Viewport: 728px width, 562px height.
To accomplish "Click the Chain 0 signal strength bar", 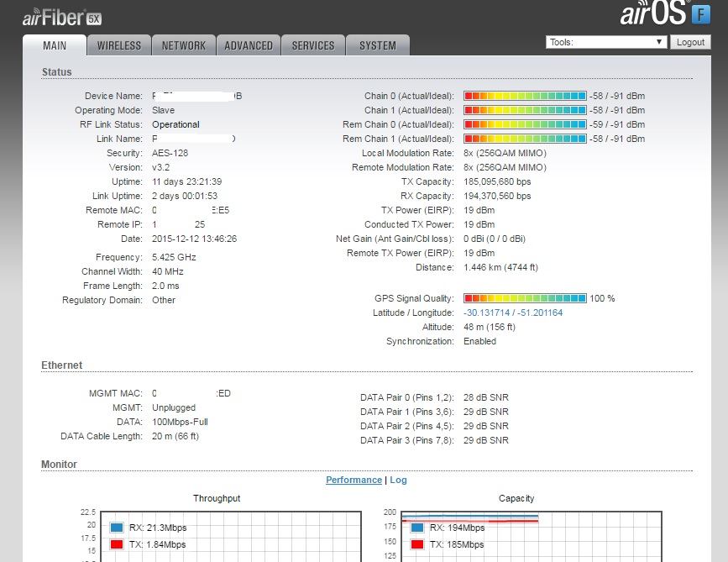I will click(x=525, y=96).
